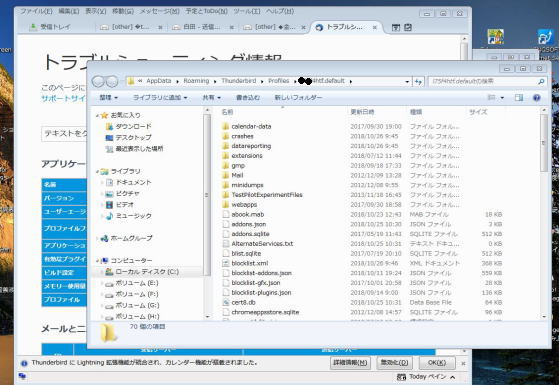This screenshot has height=385, width=559.
Task: Refresh the Explorer address bar location
Action: click(x=418, y=82)
